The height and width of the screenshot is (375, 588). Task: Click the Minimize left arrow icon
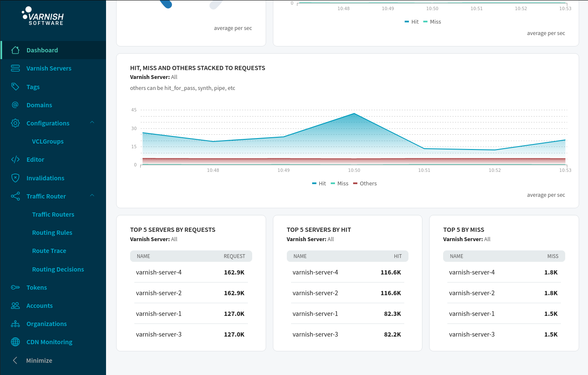coord(15,360)
